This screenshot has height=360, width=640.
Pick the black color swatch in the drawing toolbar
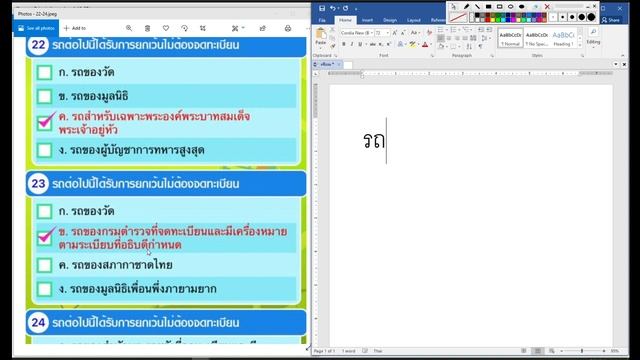point(477,15)
